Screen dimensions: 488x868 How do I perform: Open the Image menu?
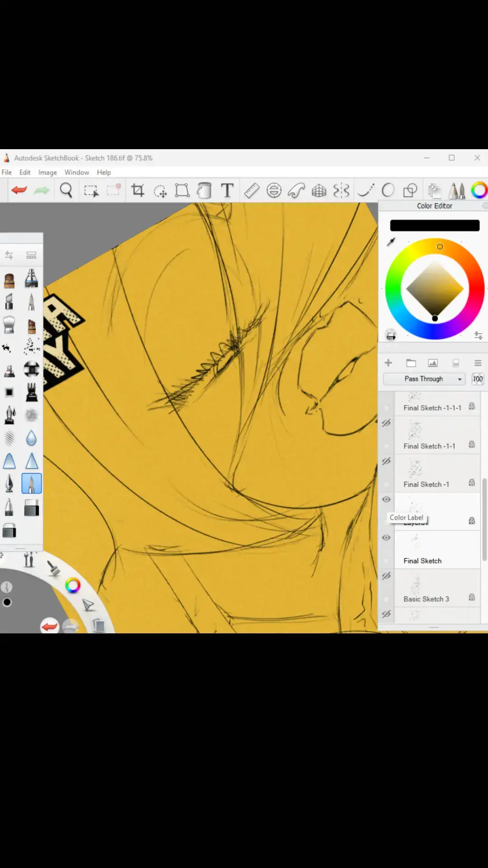[47, 172]
